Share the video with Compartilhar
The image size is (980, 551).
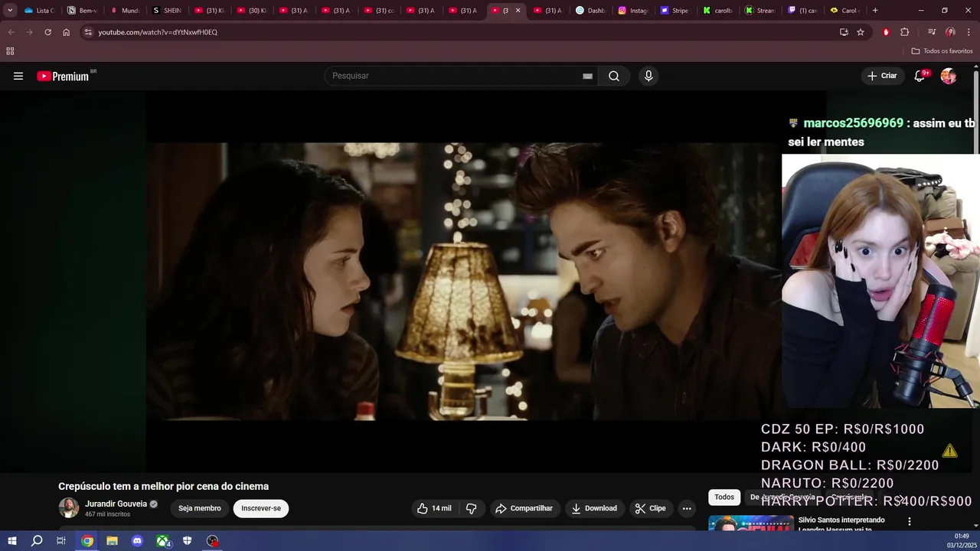click(524, 508)
